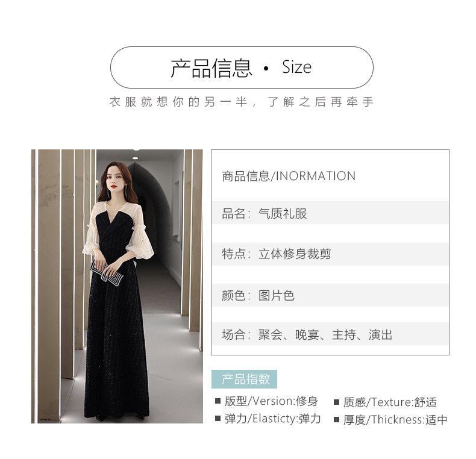Select the 颜色: 图片色 row
This screenshot has height=459, width=476.
pos(330,295)
